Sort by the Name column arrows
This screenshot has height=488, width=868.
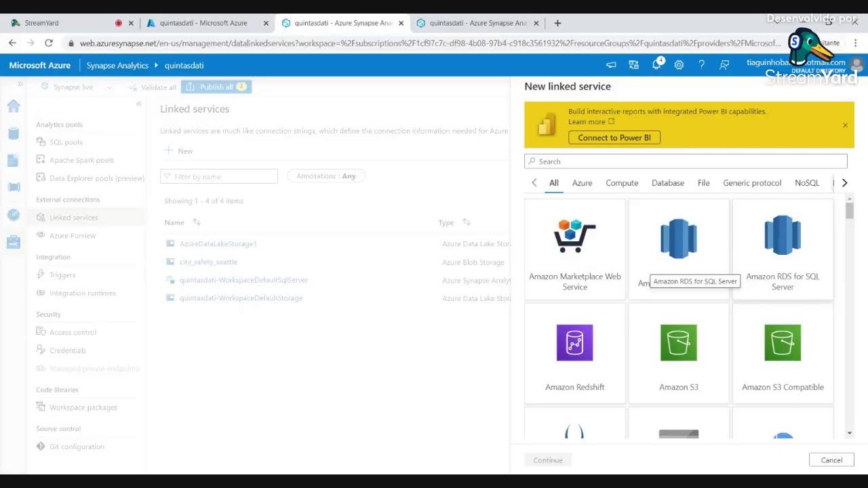pos(197,222)
